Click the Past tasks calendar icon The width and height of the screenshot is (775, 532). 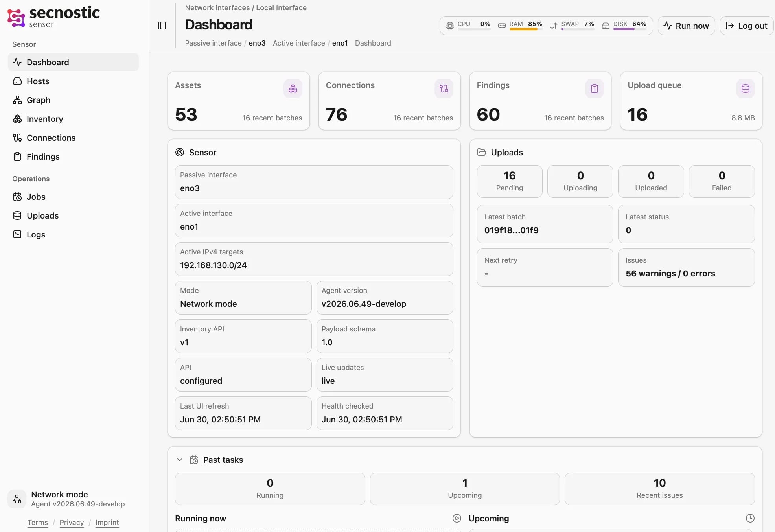pos(194,460)
